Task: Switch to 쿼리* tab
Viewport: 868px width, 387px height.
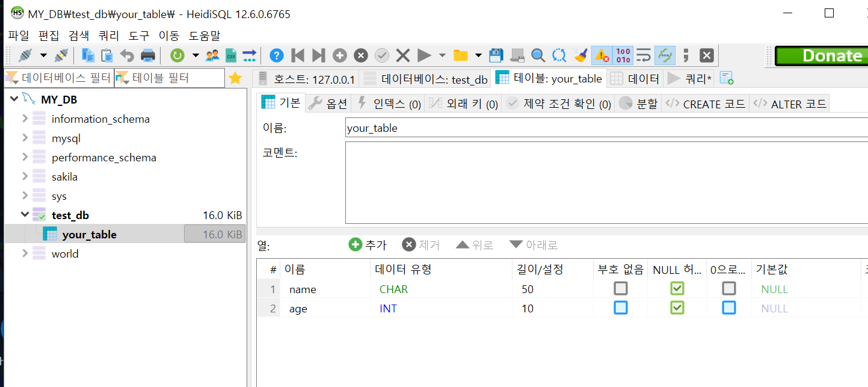Action: tap(689, 79)
